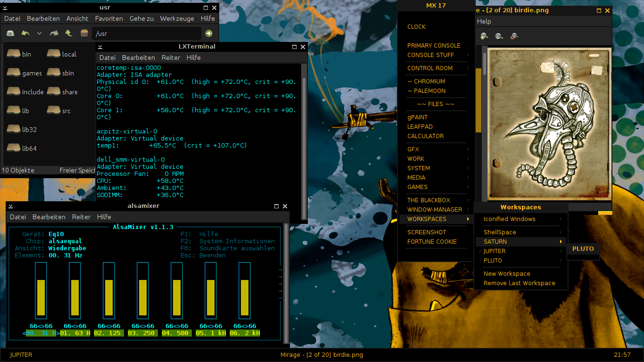Open the Hilfe menu in the alsamixer window
Image resolution: width=644 pixels, height=362 pixels.
104,217
